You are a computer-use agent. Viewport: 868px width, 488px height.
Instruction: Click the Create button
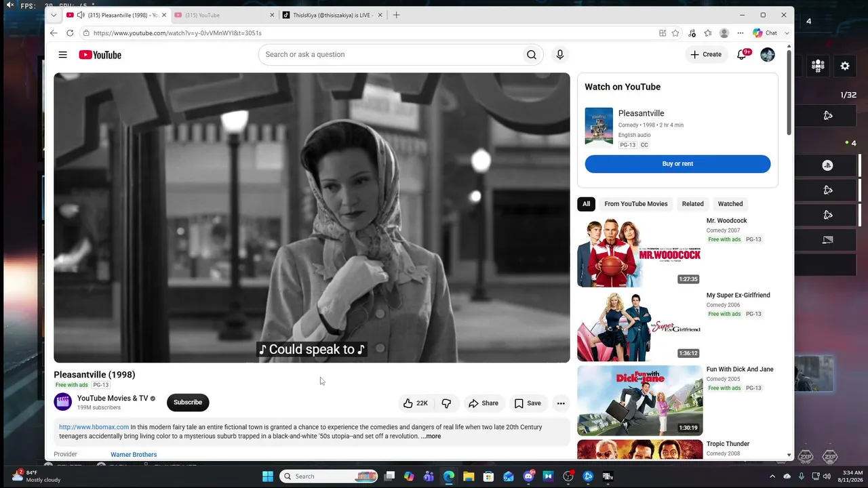(706, 54)
